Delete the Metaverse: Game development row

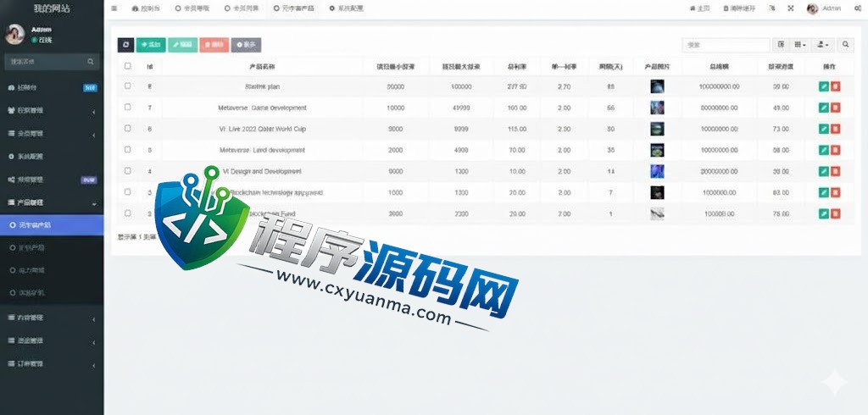point(835,108)
